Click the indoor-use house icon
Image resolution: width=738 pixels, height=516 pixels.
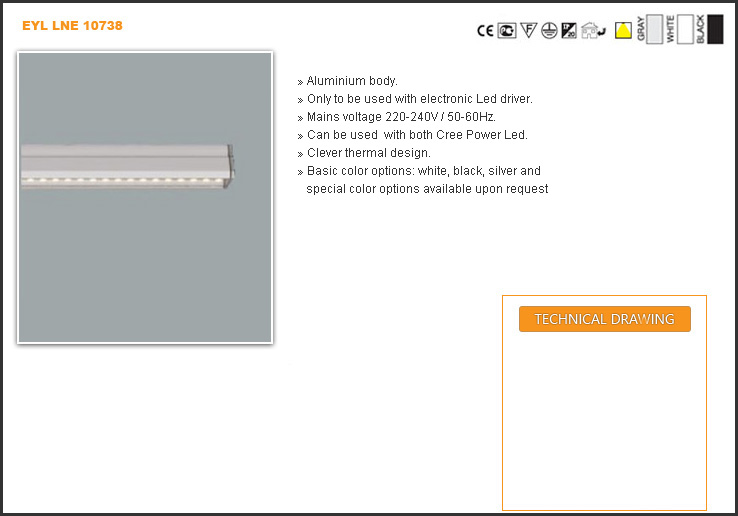593,31
